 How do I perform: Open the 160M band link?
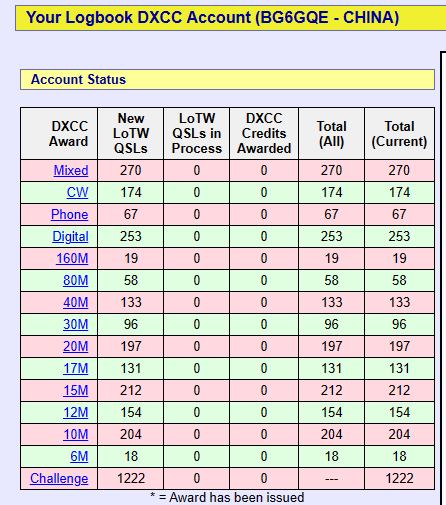coord(72,258)
